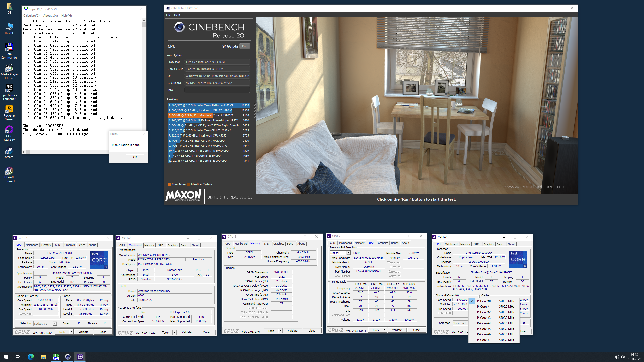Click Super PI vertical scrollbar up arrow
The image size is (644, 362).
coord(144,20)
